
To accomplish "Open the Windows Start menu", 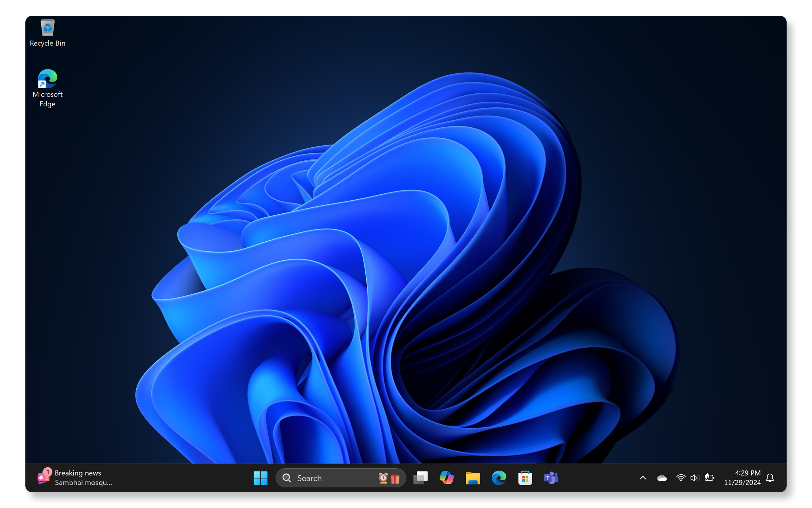I will coord(260,478).
